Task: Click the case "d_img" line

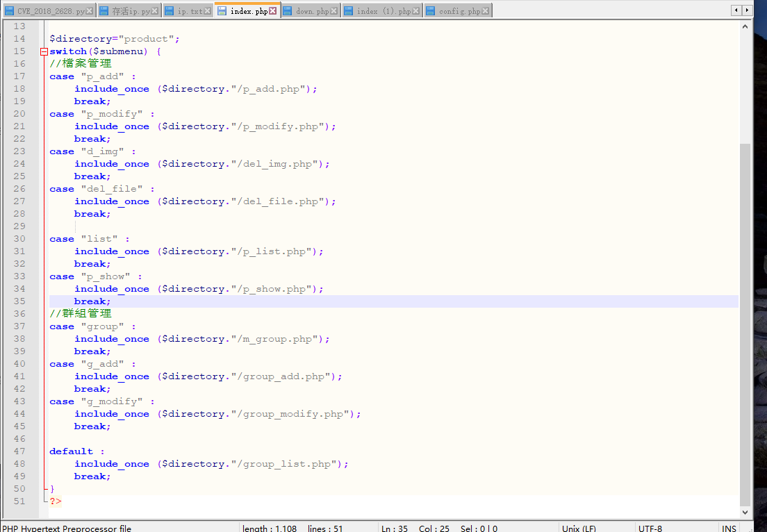Action: (x=92, y=151)
